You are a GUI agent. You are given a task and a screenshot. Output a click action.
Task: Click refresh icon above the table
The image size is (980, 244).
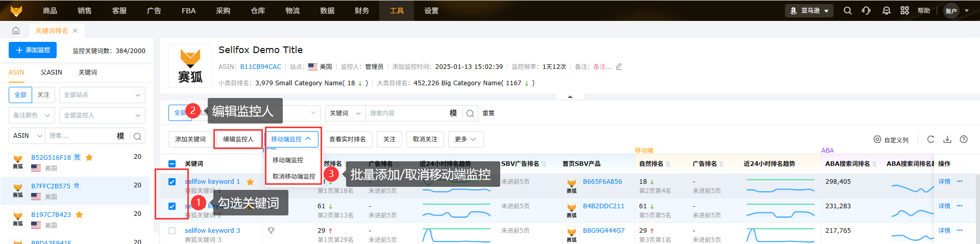[930, 139]
